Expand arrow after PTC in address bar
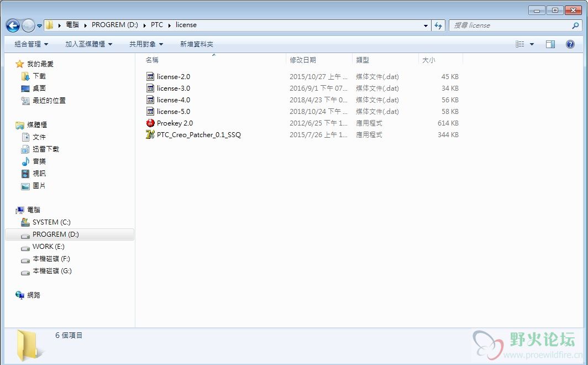The image size is (588, 365). [170, 25]
